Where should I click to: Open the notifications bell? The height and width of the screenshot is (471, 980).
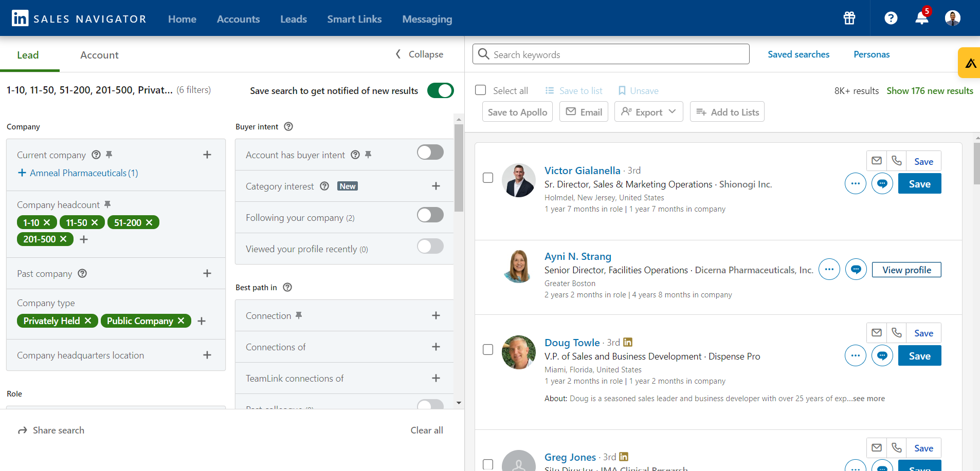pyautogui.click(x=922, y=18)
